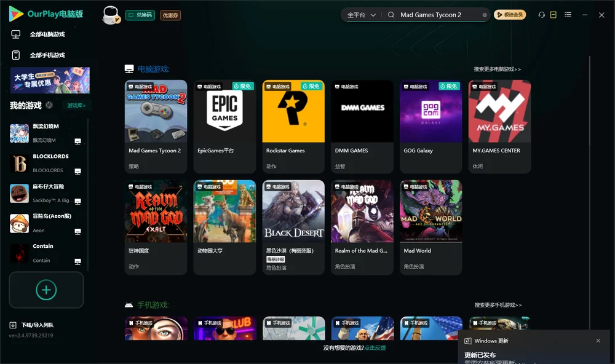Select 冒险岛(Aeon服) in my games list

coord(46,223)
